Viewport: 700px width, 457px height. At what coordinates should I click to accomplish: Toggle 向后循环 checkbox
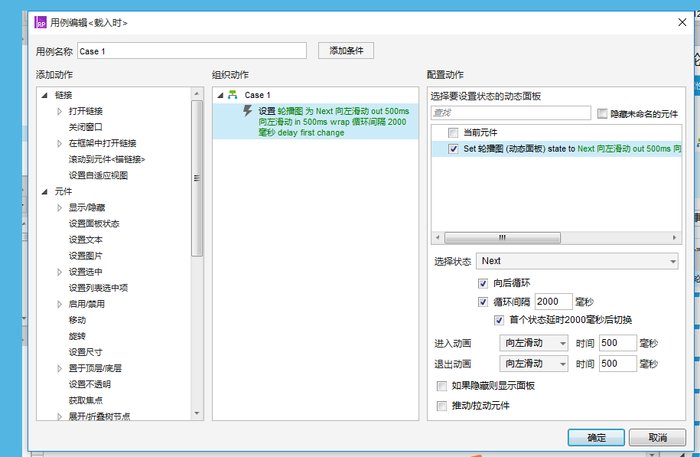tap(483, 283)
